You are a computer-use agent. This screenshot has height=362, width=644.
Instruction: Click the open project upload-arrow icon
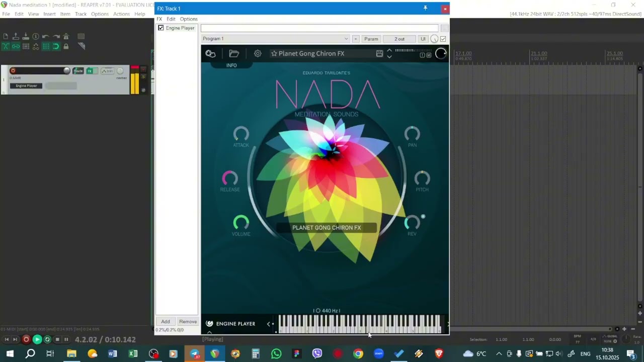click(16, 36)
